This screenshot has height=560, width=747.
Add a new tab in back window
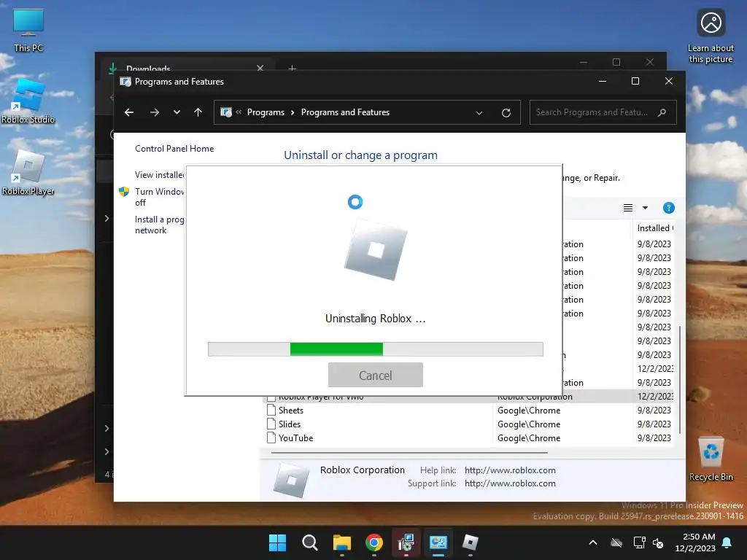click(x=292, y=69)
